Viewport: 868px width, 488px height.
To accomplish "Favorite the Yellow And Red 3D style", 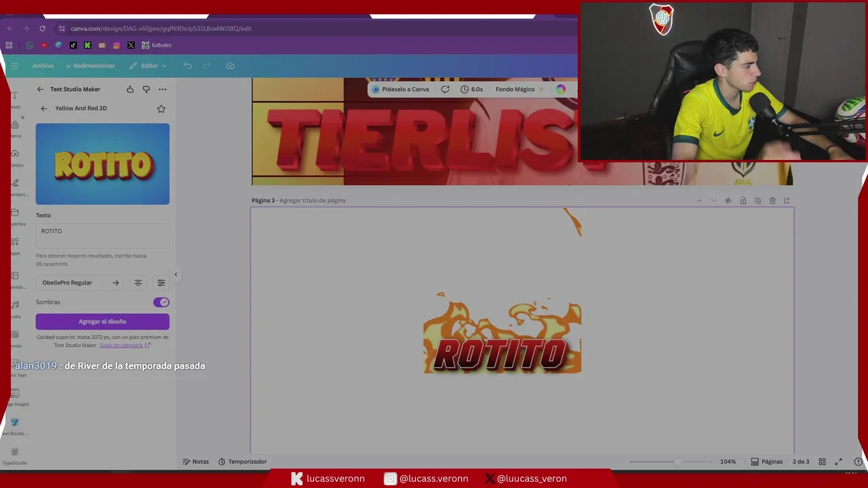I will (x=161, y=108).
